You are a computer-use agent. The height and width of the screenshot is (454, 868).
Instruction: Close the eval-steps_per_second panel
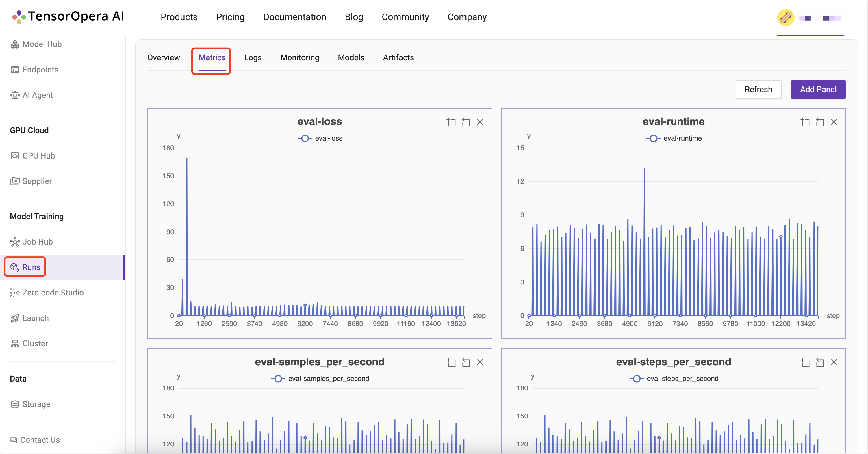[834, 362]
